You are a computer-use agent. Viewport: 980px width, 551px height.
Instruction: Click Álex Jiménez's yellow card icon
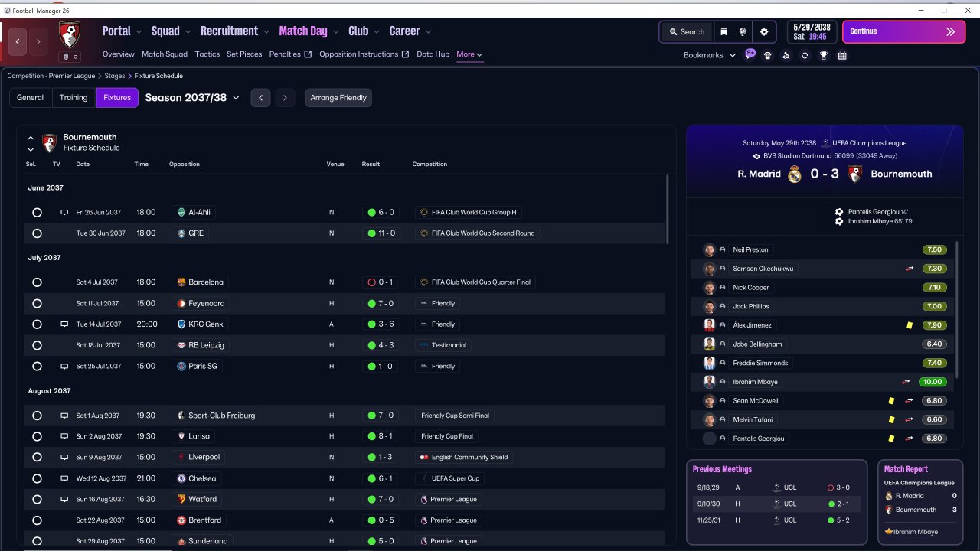coord(910,325)
